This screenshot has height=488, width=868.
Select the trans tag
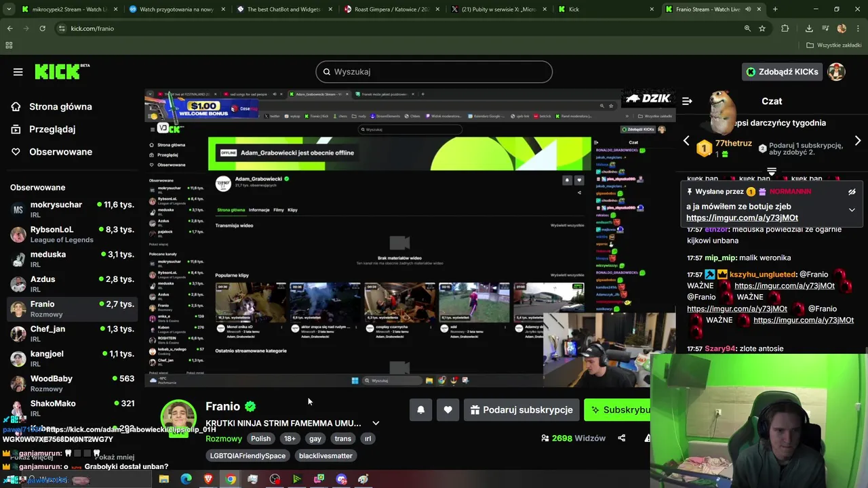[x=343, y=439]
